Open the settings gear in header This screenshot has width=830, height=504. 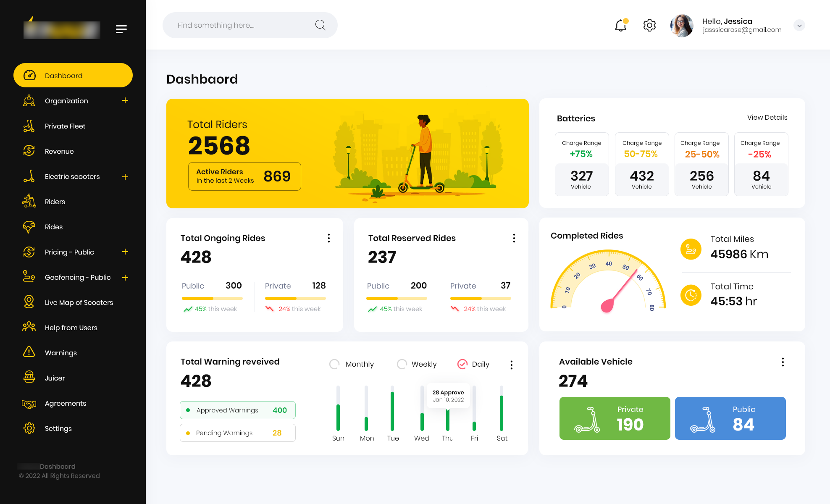coord(649,25)
